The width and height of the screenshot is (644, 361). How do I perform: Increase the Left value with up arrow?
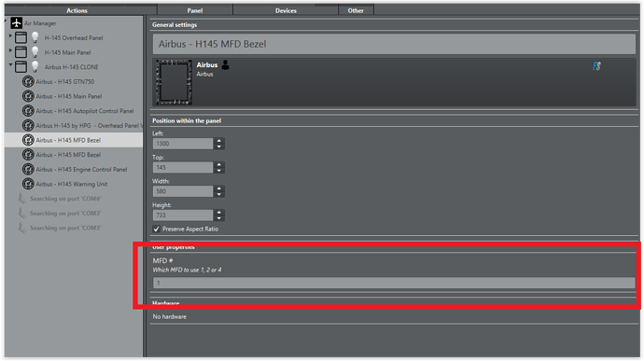219,141
